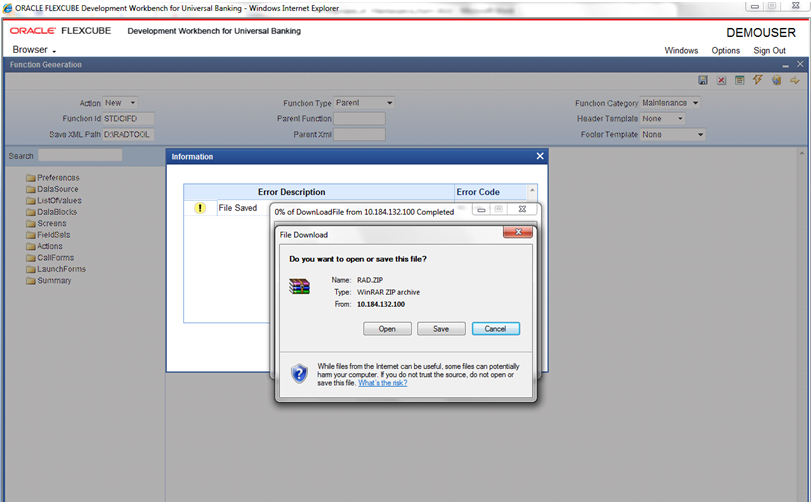The image size is (811, 502).
Task: Click the Open button in File Download
Action: click(x=387, y=329)
